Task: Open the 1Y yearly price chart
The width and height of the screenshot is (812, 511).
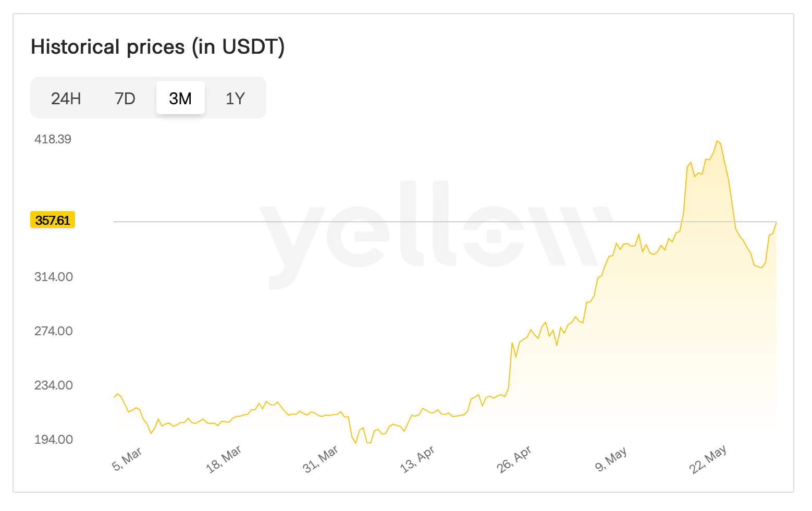Action: tap(235, 98)
